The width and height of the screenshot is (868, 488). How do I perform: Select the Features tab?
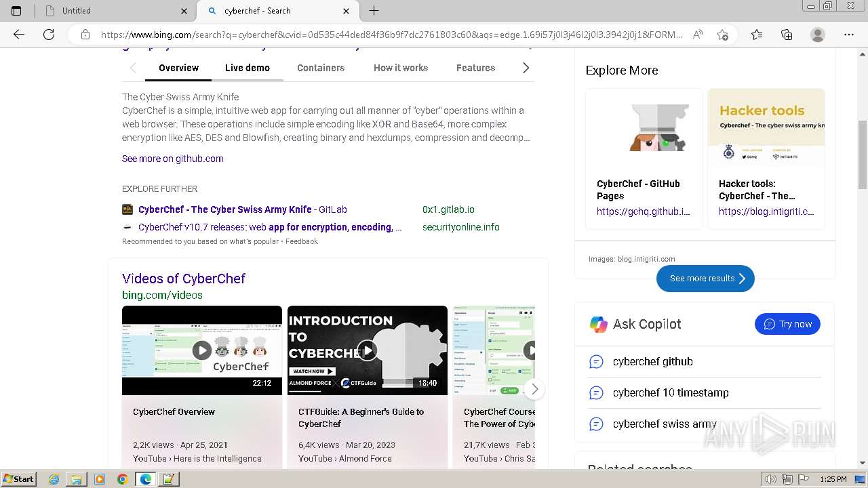pos(475,68)
